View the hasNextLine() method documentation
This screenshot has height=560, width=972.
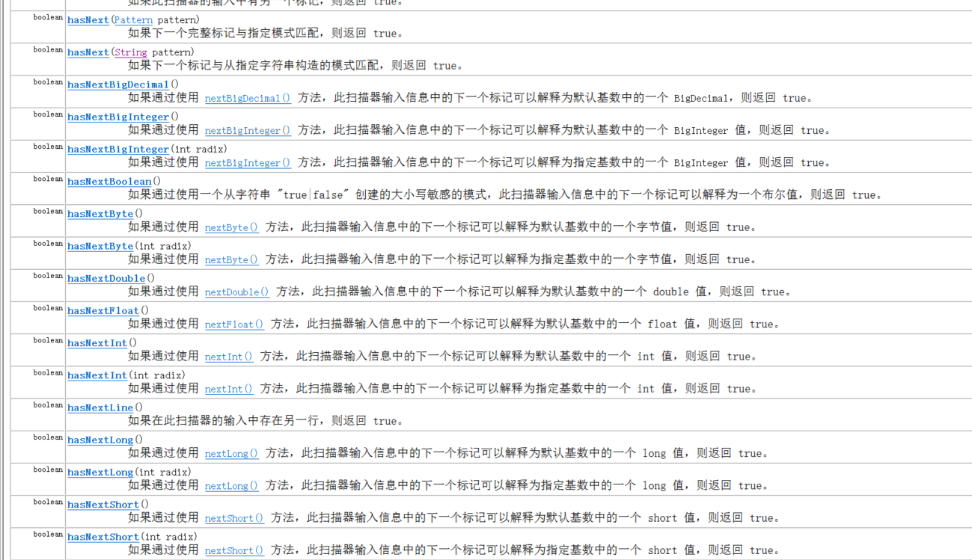(100, 407)
